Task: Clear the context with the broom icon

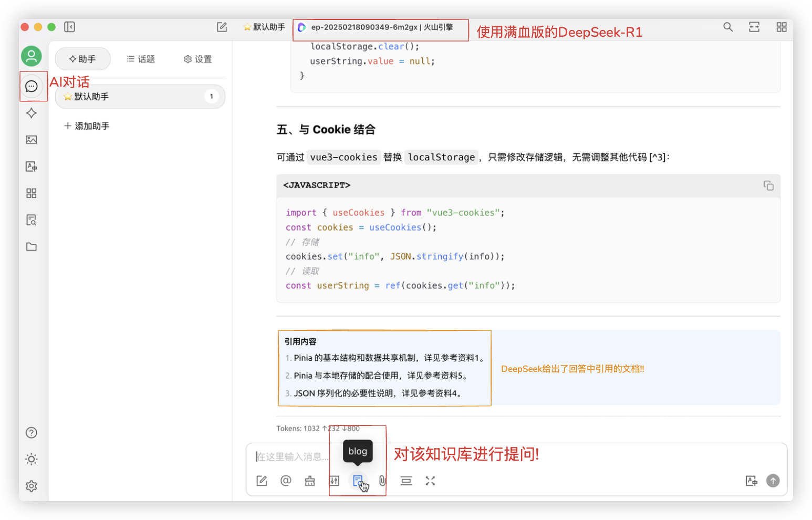Action: [309, 481]
